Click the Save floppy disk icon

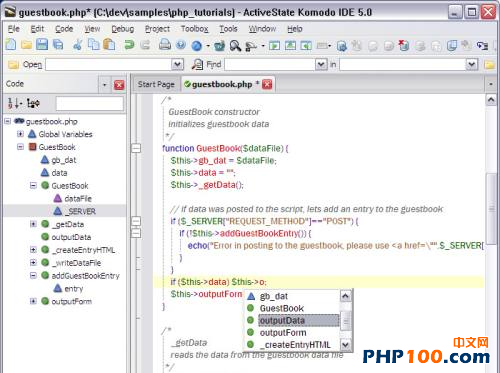[x=42, y=45]
